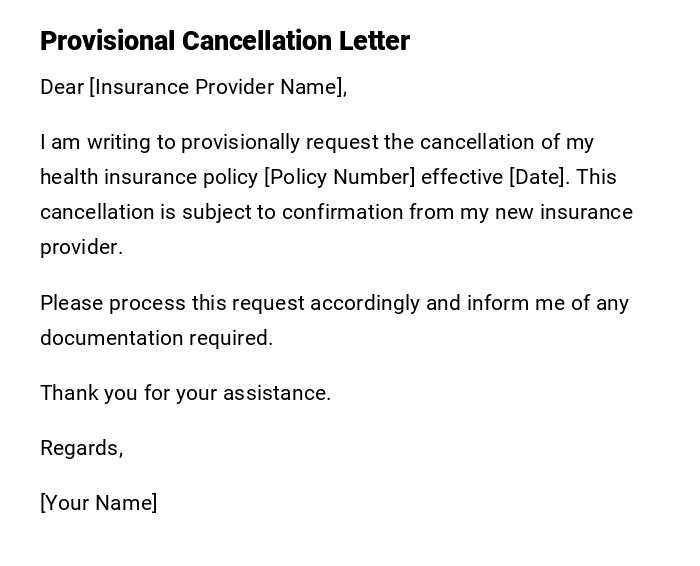Click the words "inform me" in the request paragraph
Screen dimensions: 700x566
[x=513, y=303]
